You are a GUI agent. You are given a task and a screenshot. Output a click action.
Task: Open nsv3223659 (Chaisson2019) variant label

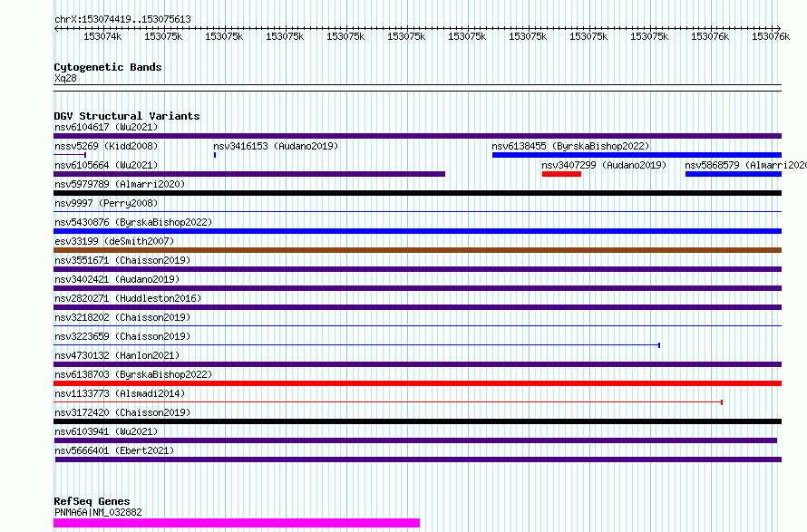(122, 336)
